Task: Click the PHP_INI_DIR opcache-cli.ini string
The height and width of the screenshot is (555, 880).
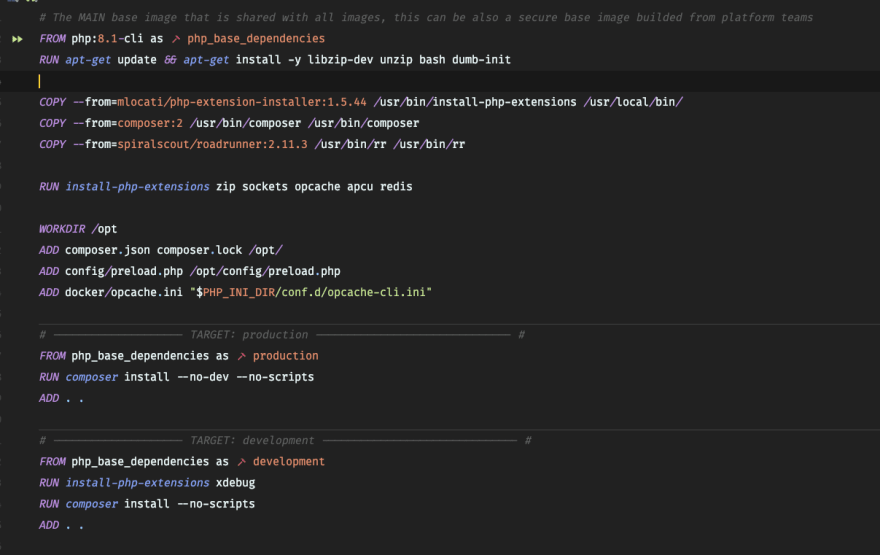Action: pos(311,292)
